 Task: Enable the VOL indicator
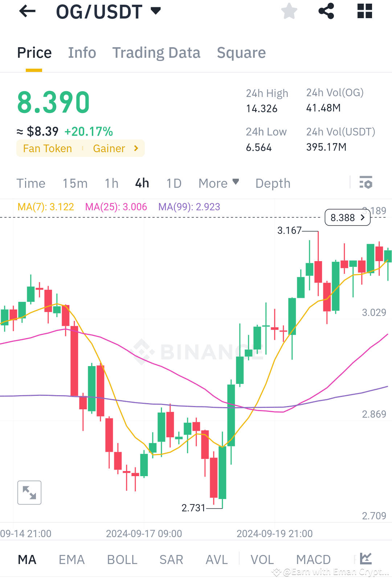pyautogui.click(x=262, y=559)
